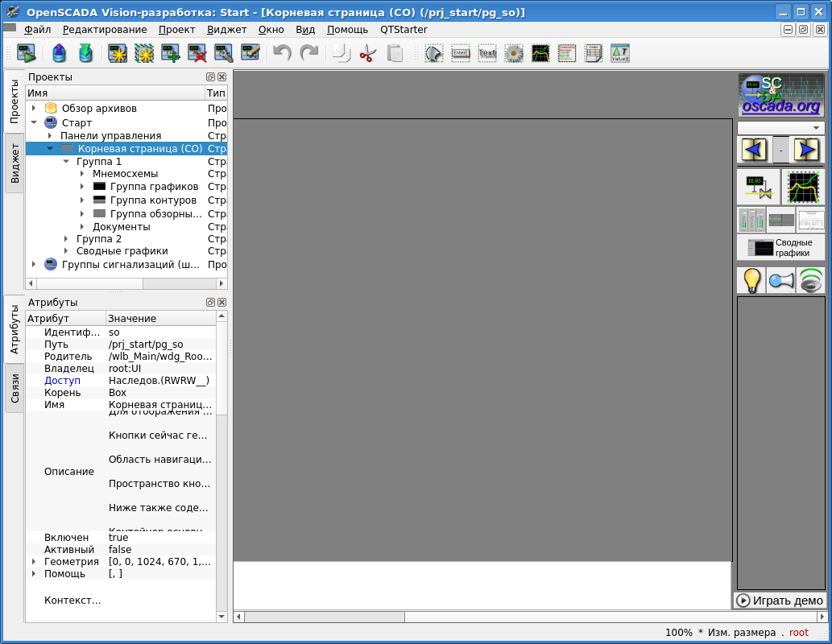Screen dimensions: 832x644
Task: Click the blue database load icon
Action: [x=60, y=54]
